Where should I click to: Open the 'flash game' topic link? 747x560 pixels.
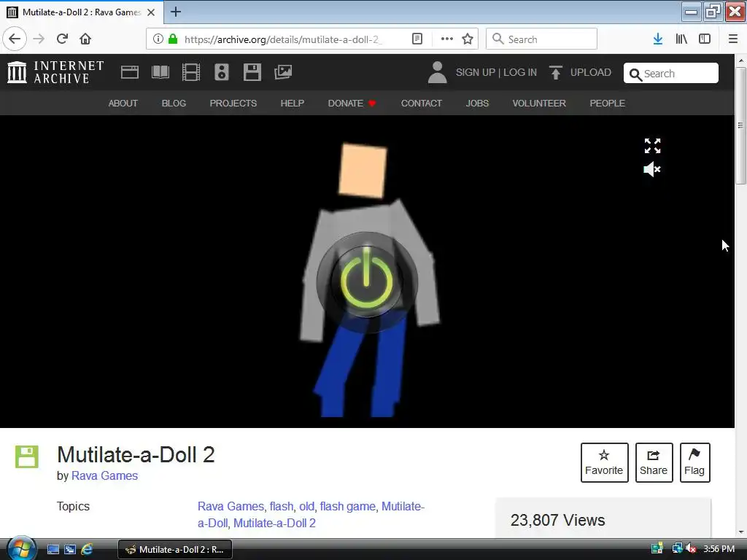pyautogui.click(x=347, y=506)
